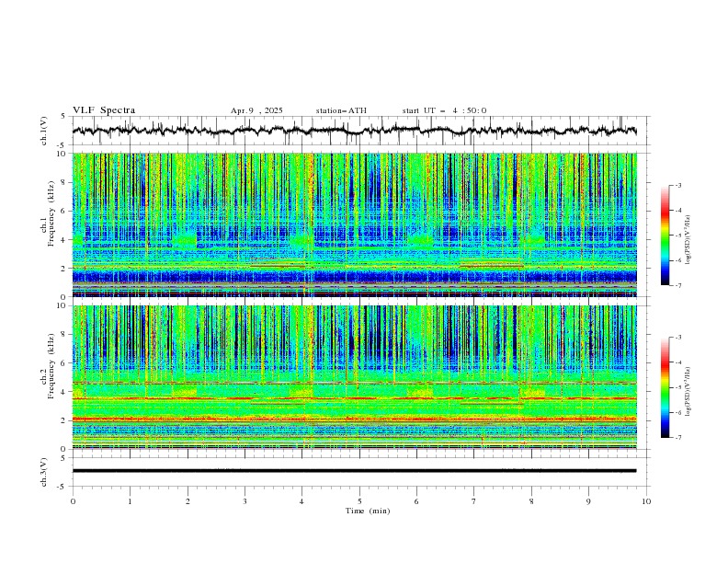Click the "6" kHz tick on ch.2 frequency axis
Viewport: 728px width, 563px height.
pyautogui.click(x=65, y=363)
